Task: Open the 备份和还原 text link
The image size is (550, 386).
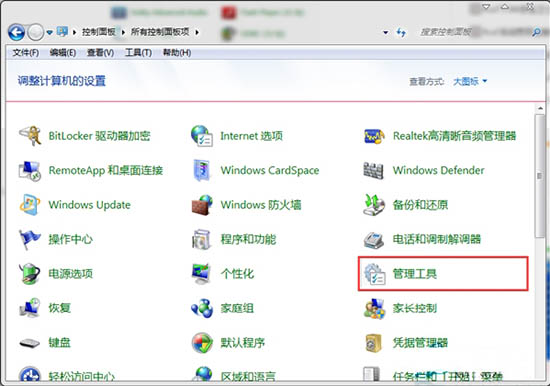Action: [420, 205]
